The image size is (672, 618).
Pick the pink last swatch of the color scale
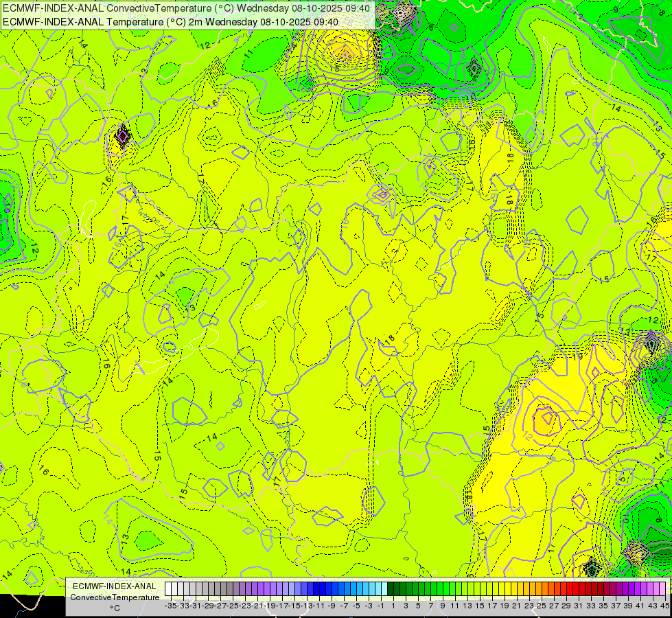pyautogui.click(x=664, y=589)
